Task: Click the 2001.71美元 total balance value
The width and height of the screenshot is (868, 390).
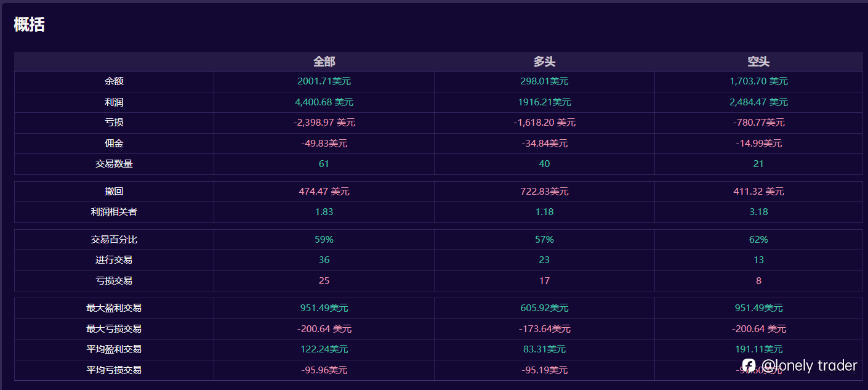Action: [324, 81]
